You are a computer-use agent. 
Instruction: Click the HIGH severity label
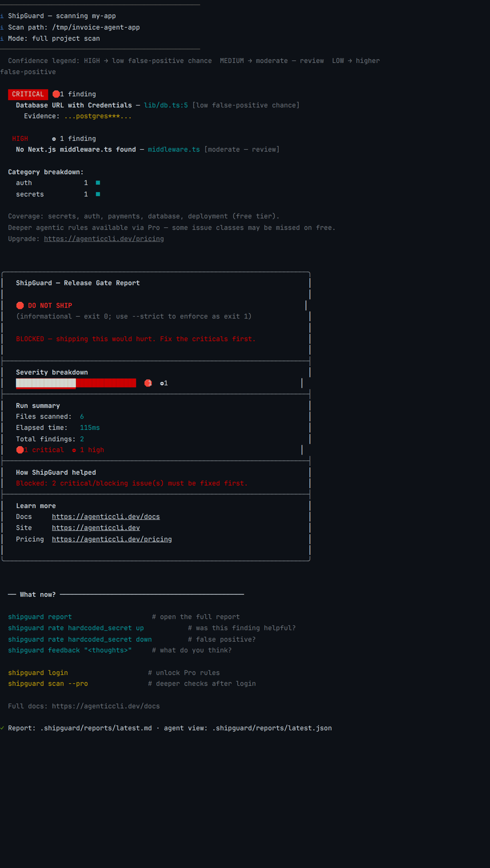tap(20, 139)
